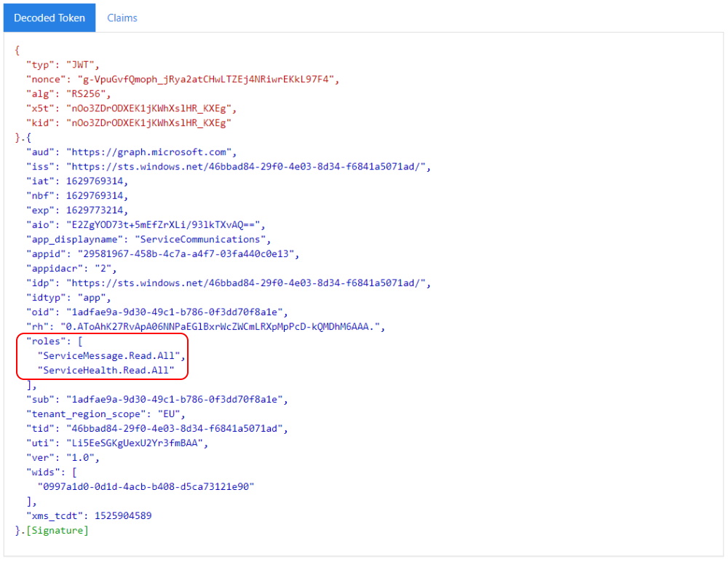Click the green [Signature] text
Screen dimensions: 728x562
click(x=57, y=531)
